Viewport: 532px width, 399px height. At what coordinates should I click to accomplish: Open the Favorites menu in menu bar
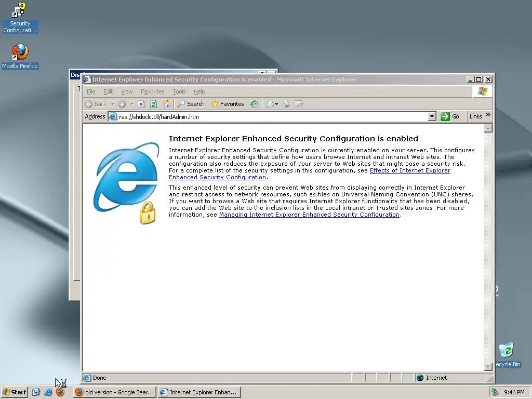point(152,91)
